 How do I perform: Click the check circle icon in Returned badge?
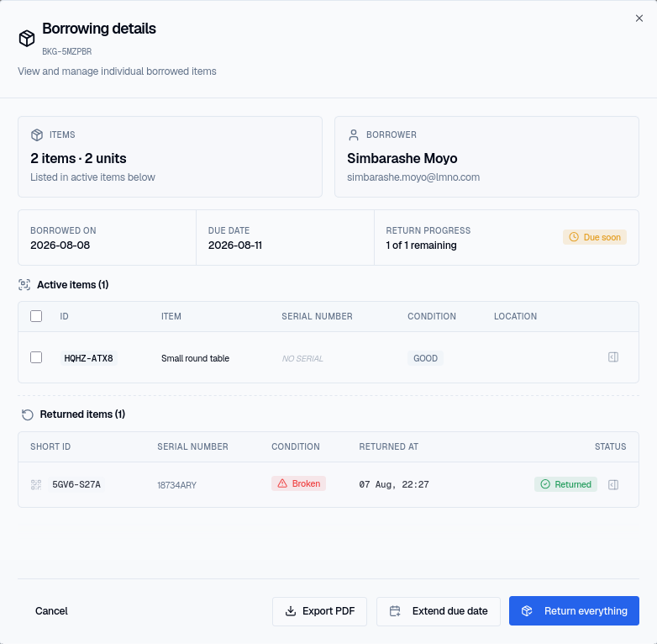(545, 484)
